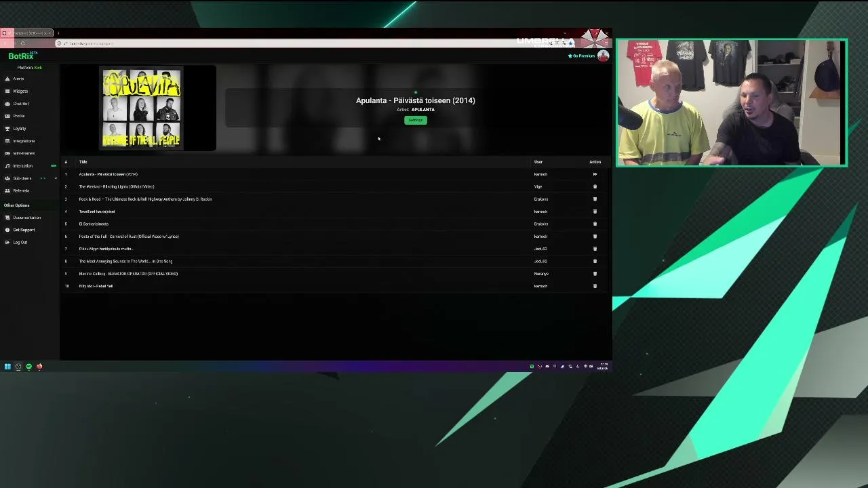Skip the currently playing Apulanta song

pyautogui.click(x=595, y=174)
